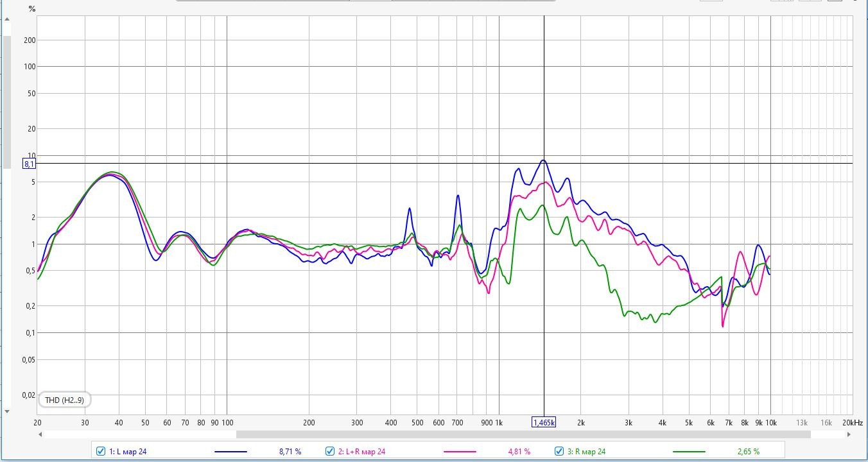This screenshot has height=462, width=868.
Task: Toggle the 1: L мар 24 trace checkbox
Action: 101,451
